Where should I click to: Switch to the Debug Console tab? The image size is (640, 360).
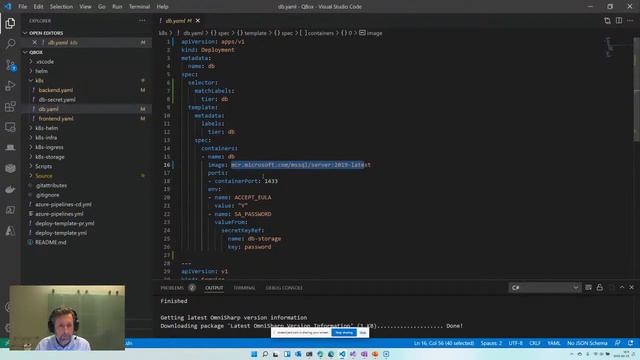[x=284, y=288]
